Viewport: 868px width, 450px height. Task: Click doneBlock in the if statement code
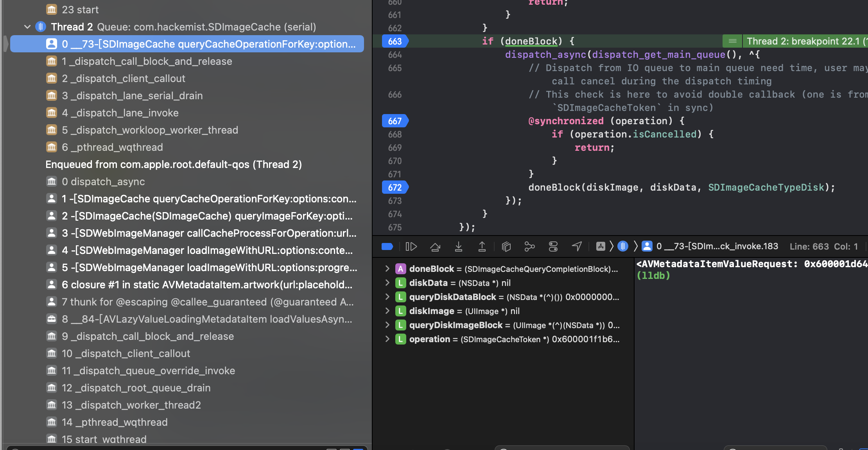(531, 41)
